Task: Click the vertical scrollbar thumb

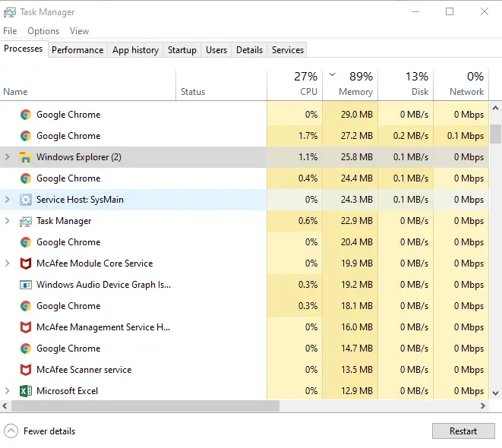Action: (x=495, y=134)
